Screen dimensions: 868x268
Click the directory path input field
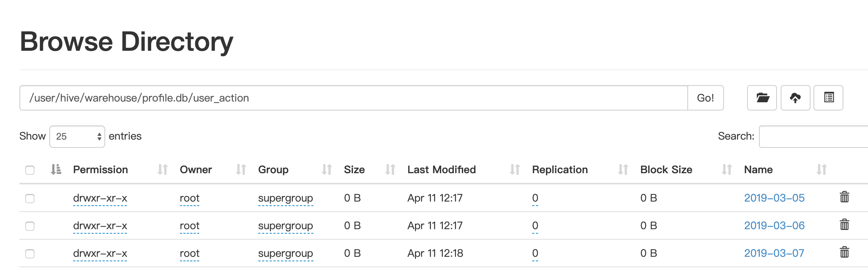click(x=353, y=98)
